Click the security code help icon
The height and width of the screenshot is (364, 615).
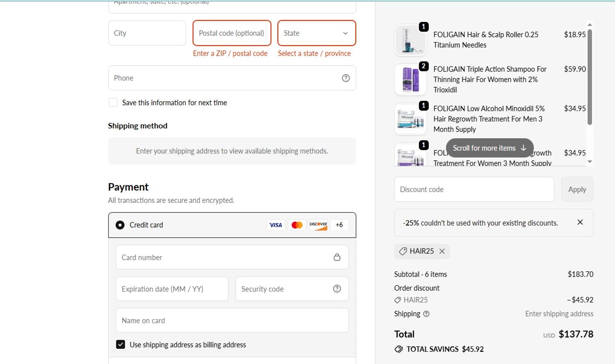click(337, 289)
